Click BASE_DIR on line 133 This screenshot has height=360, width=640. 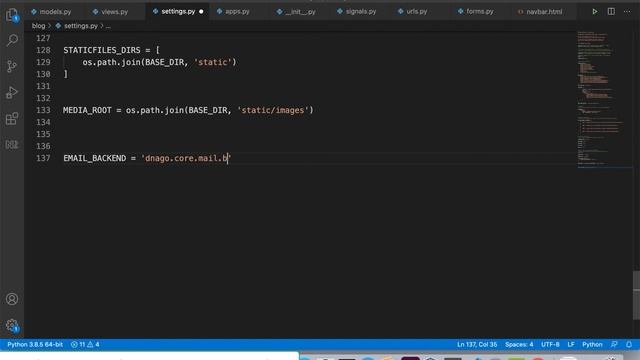(x=207, y=110)
